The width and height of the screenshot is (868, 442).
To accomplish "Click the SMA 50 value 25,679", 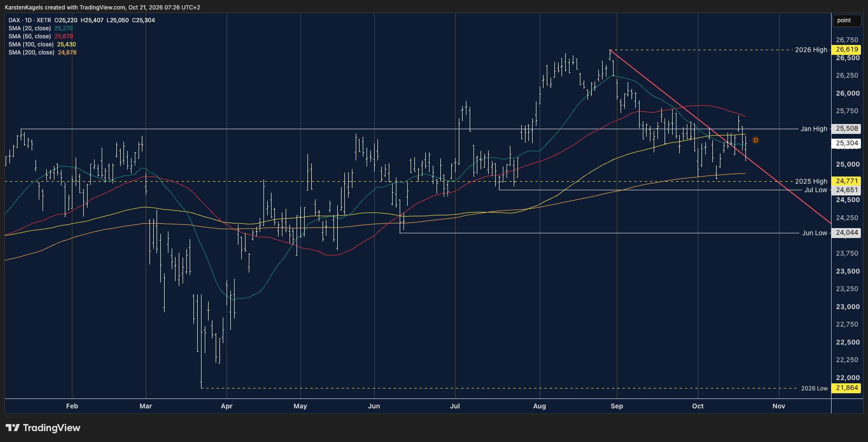I will tap(64, 36).
